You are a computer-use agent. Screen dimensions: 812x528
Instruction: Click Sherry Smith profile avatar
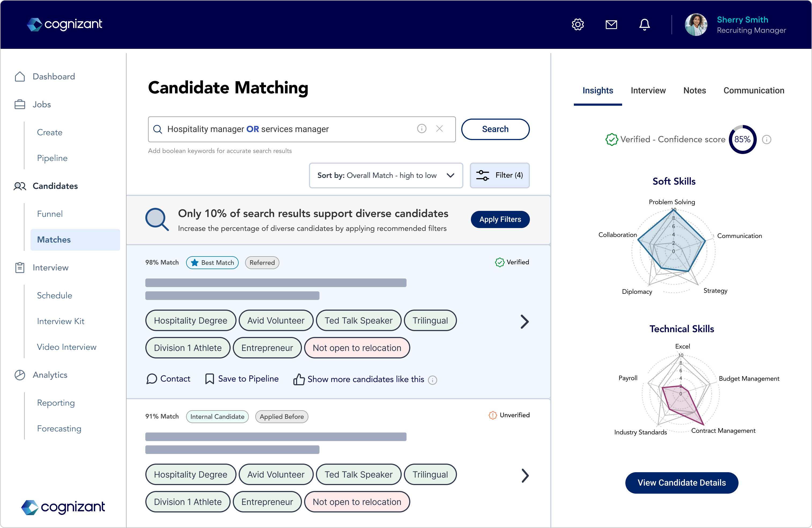tap(696, 25)
